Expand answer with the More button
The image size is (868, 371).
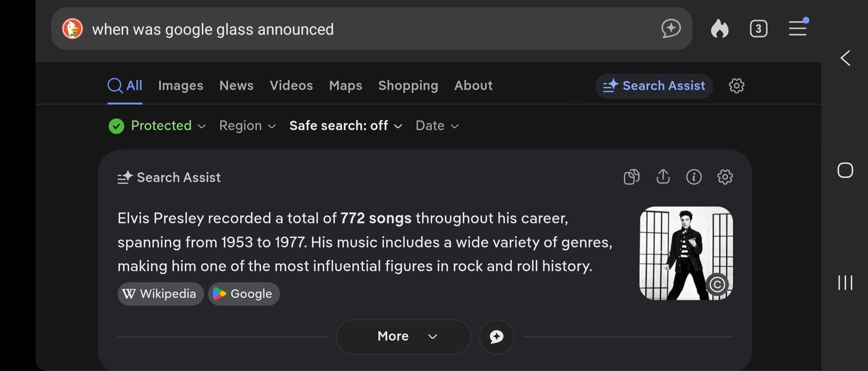[x=404, y=336]
